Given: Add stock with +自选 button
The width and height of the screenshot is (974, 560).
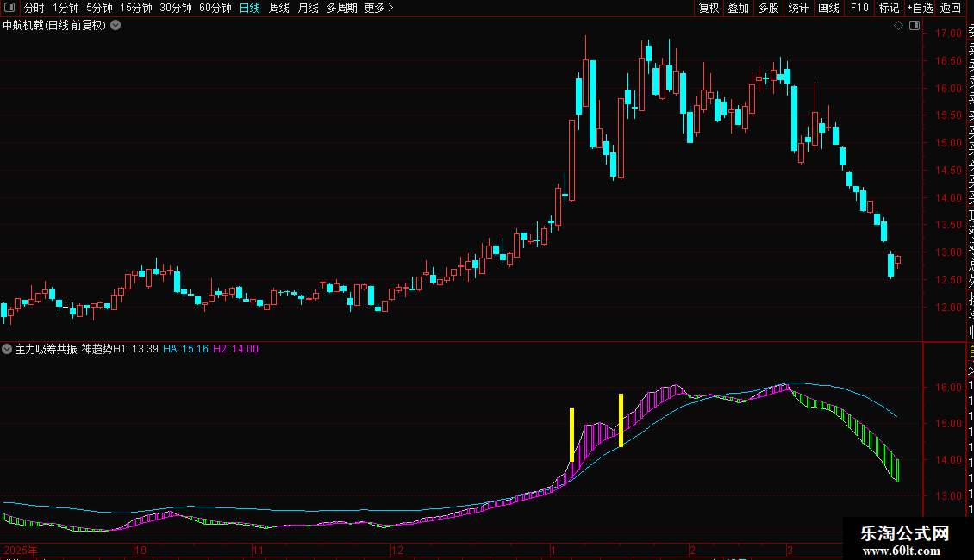Looking at the screenshot, I should point(920,8).
